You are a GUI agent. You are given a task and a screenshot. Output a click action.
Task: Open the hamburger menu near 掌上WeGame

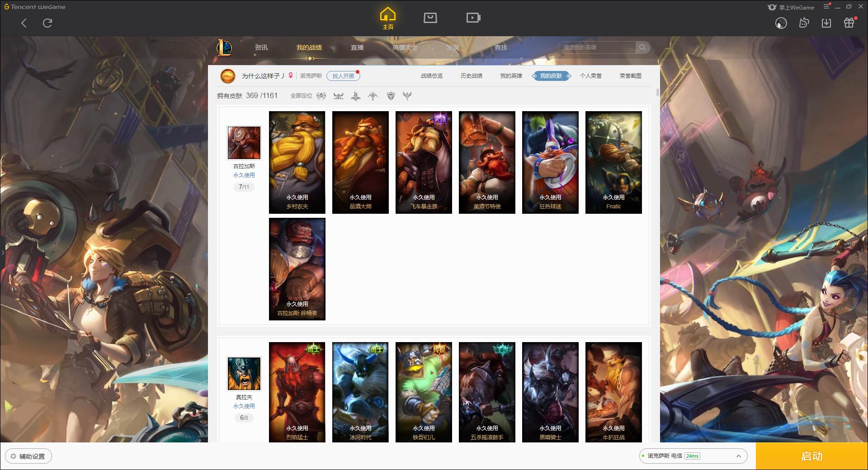(x=826, y=7)
